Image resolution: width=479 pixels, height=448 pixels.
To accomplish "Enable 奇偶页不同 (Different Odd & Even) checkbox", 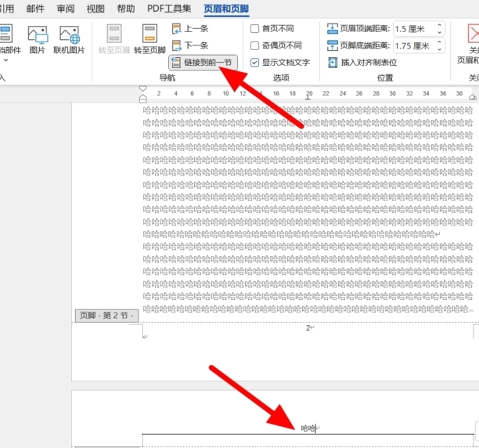I will coord(255,45).
